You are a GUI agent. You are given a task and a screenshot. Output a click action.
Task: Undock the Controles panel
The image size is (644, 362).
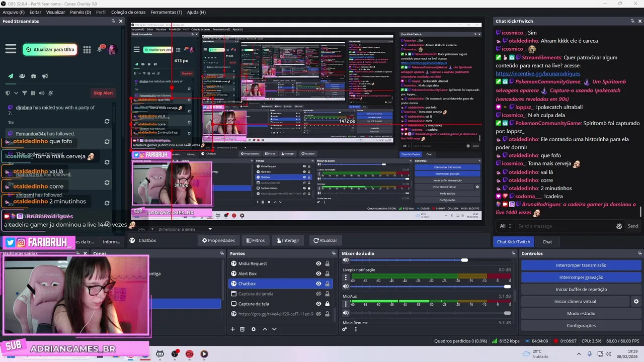coord(640,253)
